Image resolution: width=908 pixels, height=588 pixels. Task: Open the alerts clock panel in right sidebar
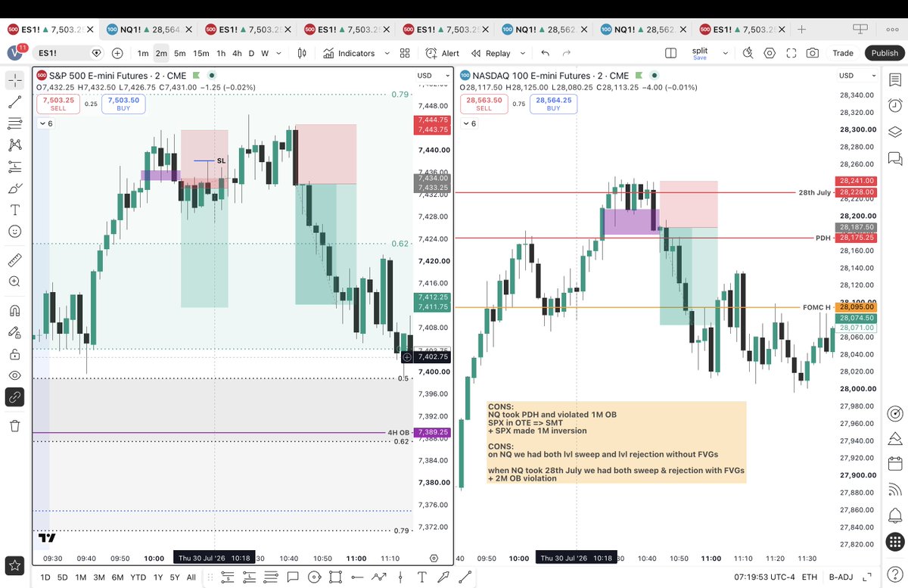[x=895, y=105]
